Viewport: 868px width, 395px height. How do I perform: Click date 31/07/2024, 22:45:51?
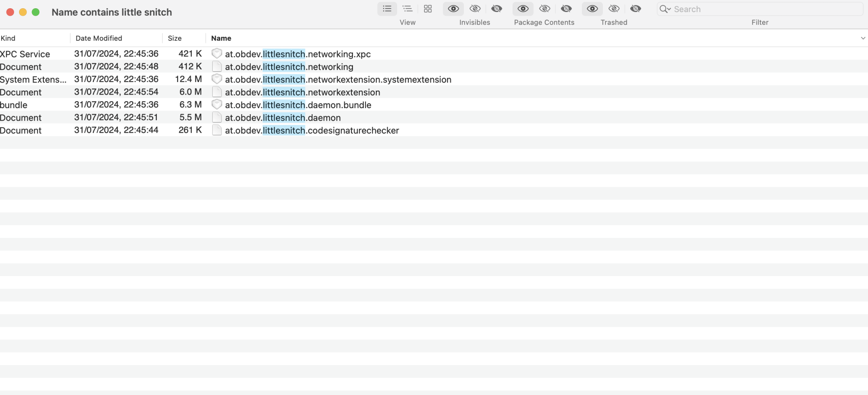(x=116, y=117)
